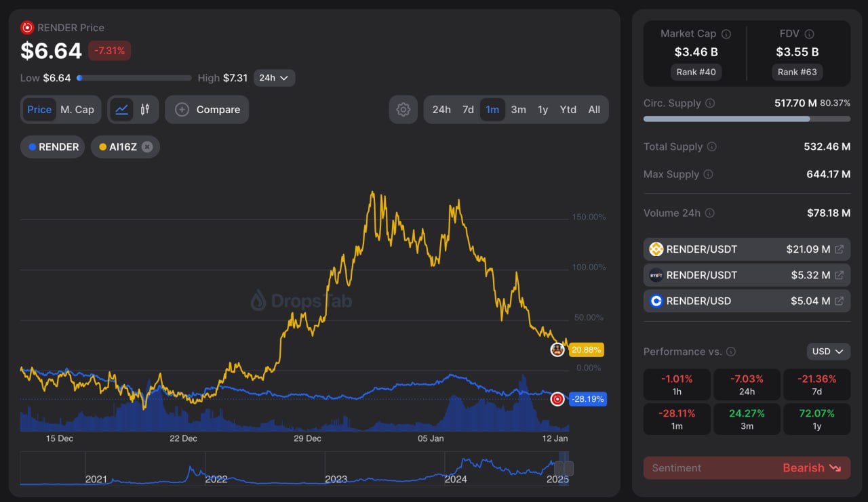This screenshot has width=868, height=502.
Task: Click the 7d performance tile -21.36%
Action: tap(816, 385)
